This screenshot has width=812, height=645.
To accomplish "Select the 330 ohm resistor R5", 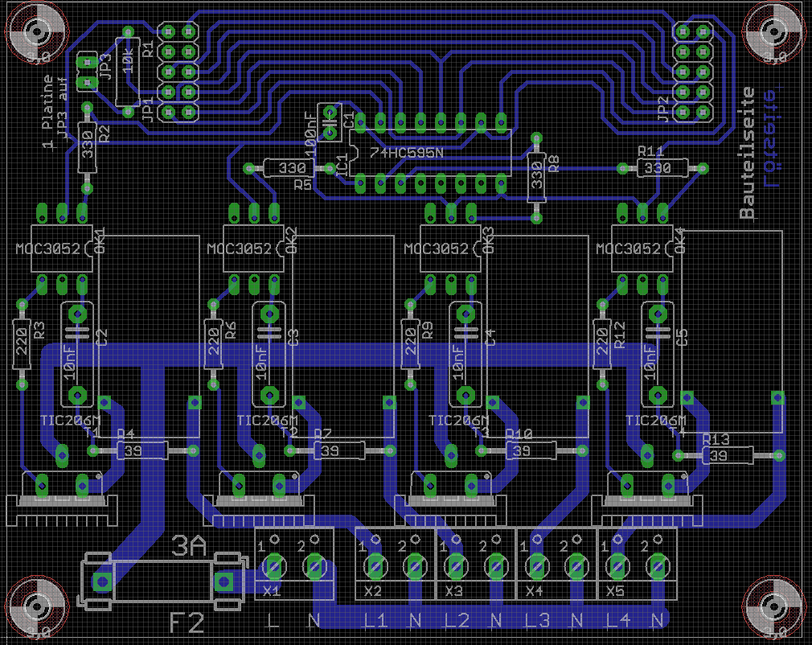I will pos(289,168).
